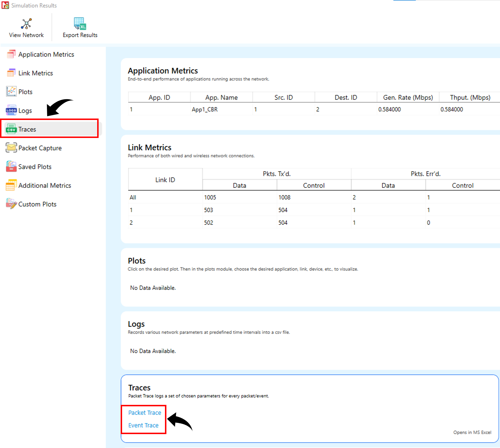Open the Packet Trace link
This screenshot has width=500, height=448.
145,413
